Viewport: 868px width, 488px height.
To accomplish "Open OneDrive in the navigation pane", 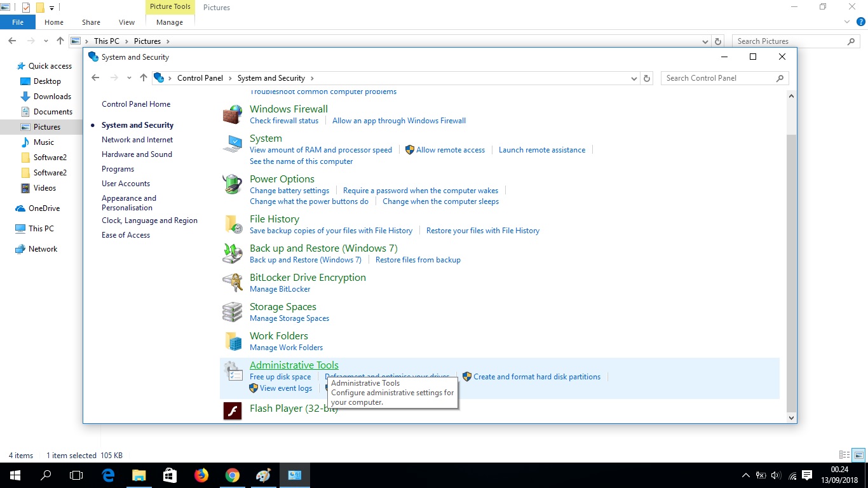I will click(44, 208).
